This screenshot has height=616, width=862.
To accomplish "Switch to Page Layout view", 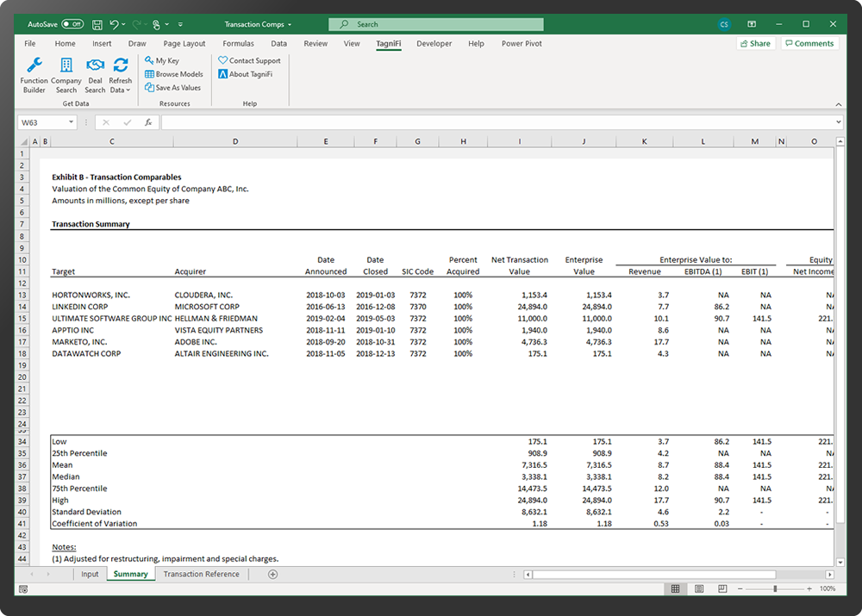I will [x=699, y=588].
